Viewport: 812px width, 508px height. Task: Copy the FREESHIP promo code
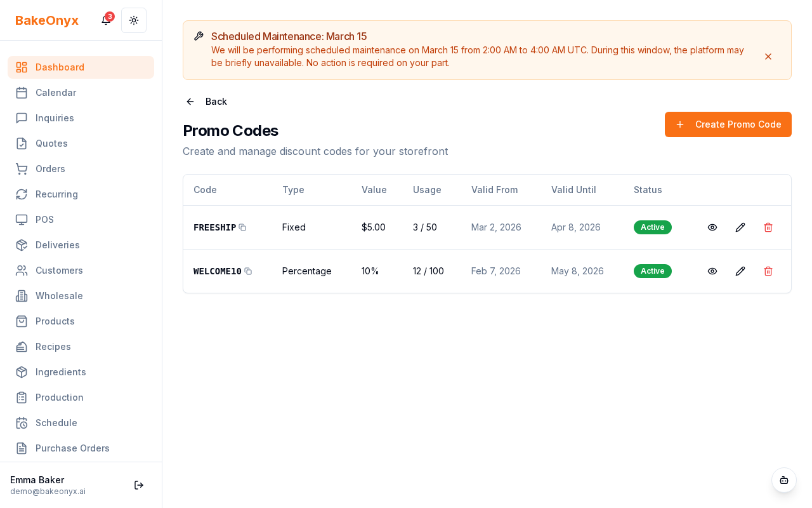coord(242,227)
